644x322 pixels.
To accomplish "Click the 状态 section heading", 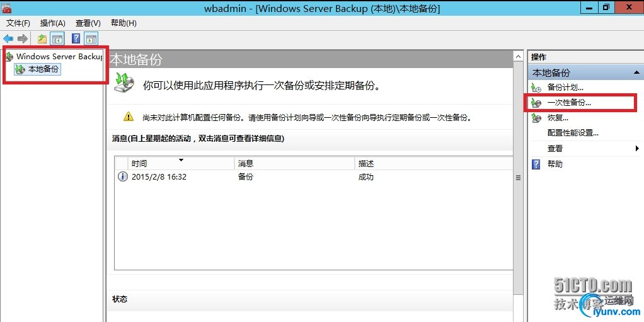I will pos(120,299).
